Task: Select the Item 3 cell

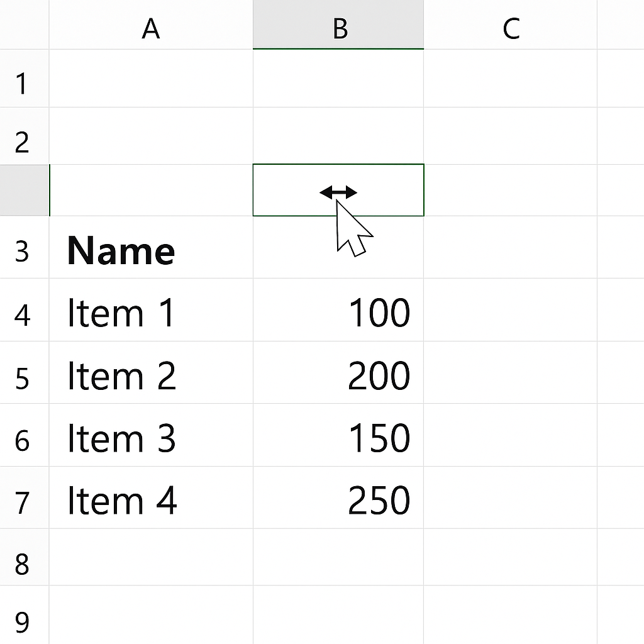Action: pos(151,435)
